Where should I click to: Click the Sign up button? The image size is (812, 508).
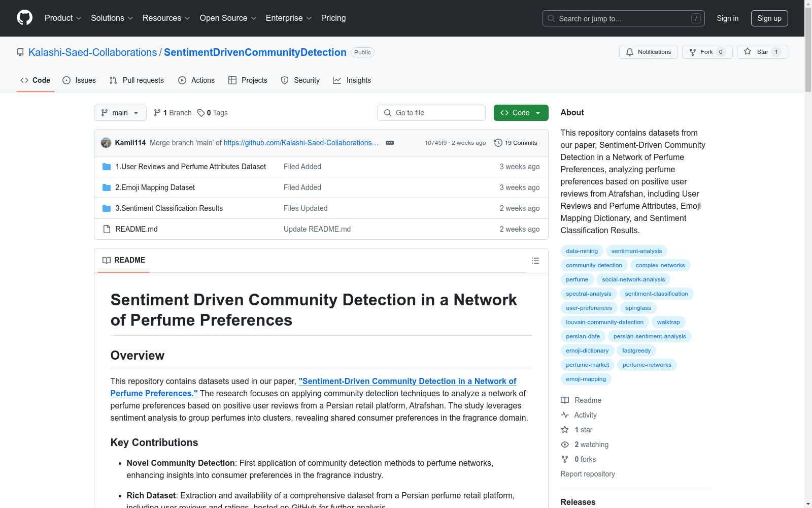click(x=769, y=18)
